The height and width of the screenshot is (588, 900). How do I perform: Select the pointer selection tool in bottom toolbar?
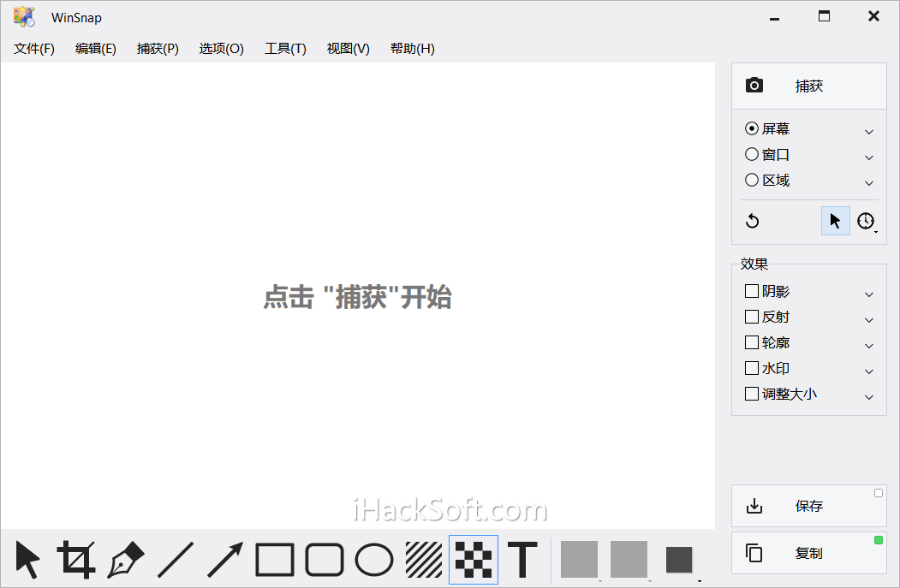(x=27, y=559)
